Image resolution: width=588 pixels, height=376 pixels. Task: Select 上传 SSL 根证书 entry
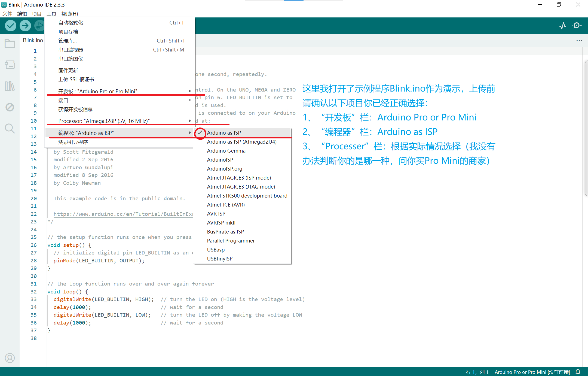pos(120,80)
